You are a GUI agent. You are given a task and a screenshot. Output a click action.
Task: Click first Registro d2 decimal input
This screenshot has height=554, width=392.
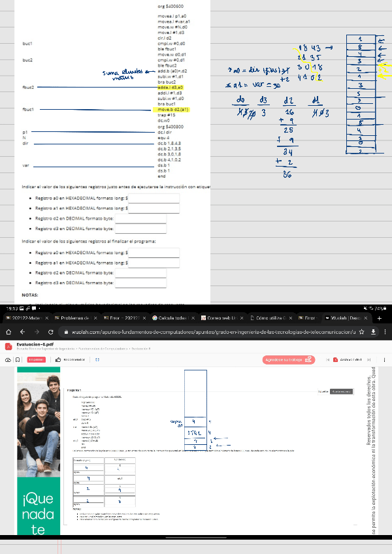(x=140, y=219)
